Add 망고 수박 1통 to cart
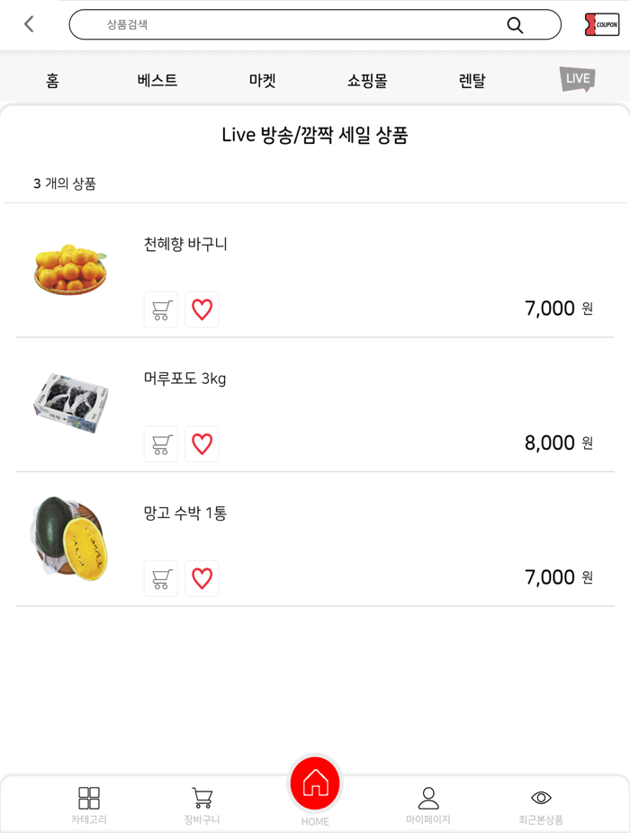 [160, 578]
